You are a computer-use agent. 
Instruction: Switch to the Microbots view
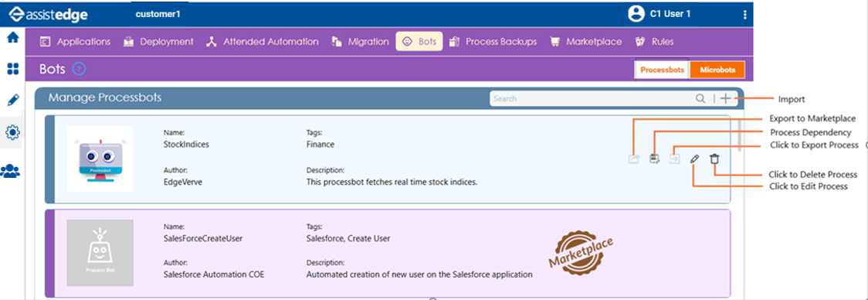pyautogui.click(x=717, y=70)
